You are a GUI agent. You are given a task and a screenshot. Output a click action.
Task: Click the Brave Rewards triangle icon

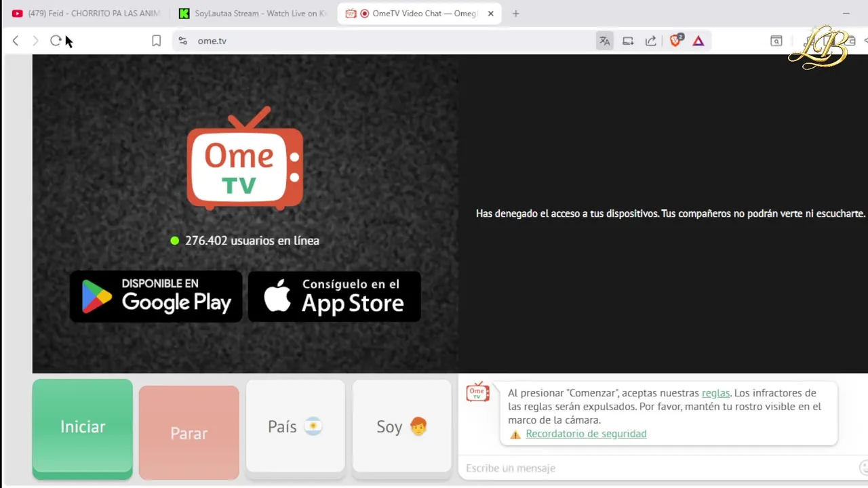coord(698,41)
